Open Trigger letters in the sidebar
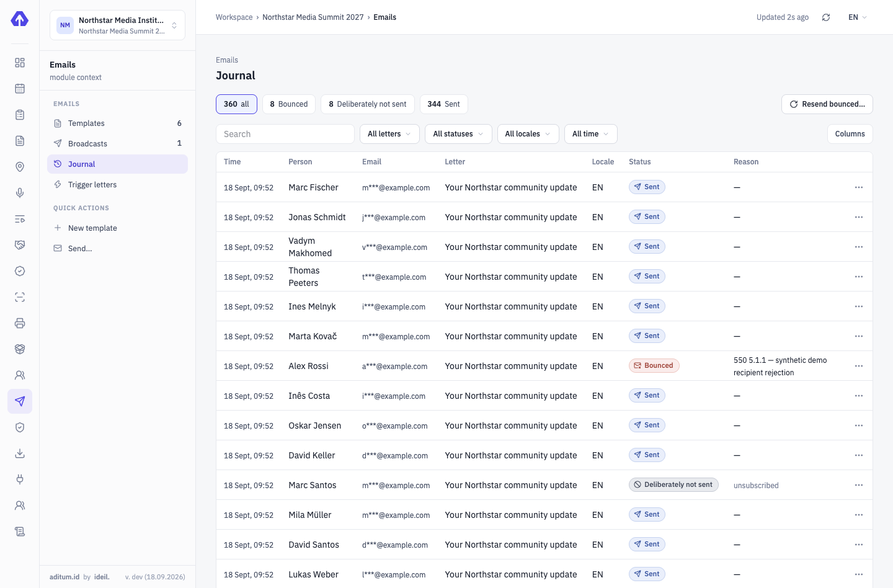 click(x=117, y=185)
